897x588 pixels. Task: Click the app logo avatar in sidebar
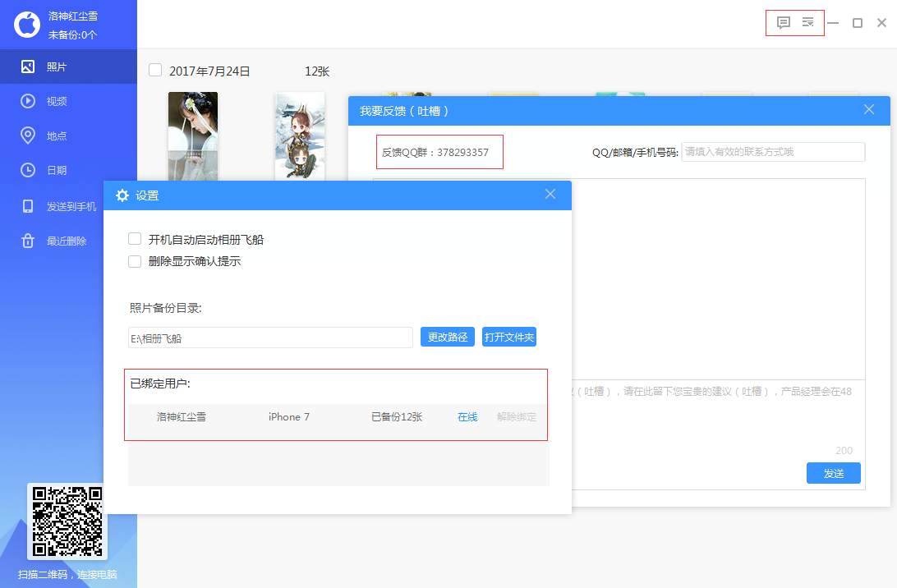click(27, 25)
